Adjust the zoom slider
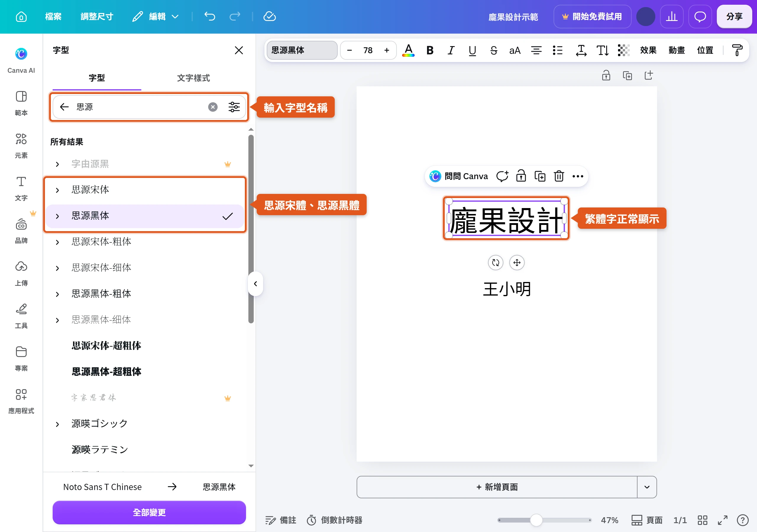The image size is (757, 532). 536,520
